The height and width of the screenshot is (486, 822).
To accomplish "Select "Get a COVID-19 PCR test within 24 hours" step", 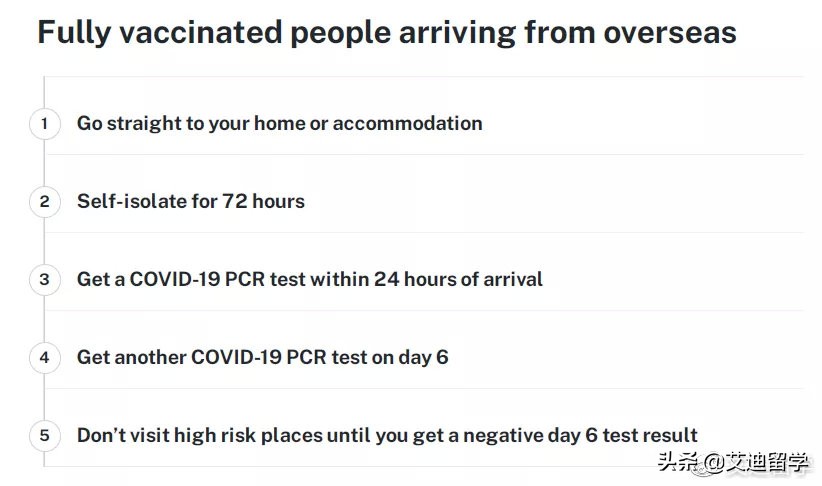I will pos(309,280).
